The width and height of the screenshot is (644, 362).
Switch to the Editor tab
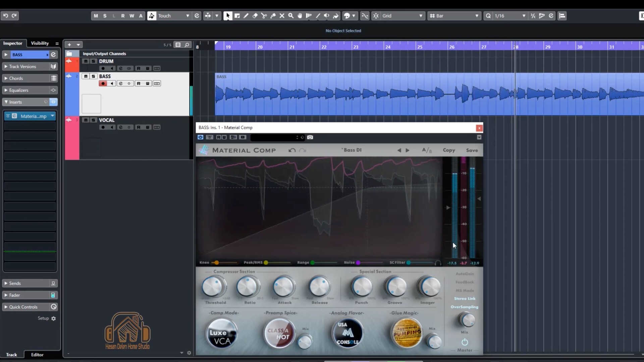click(37, 355)
